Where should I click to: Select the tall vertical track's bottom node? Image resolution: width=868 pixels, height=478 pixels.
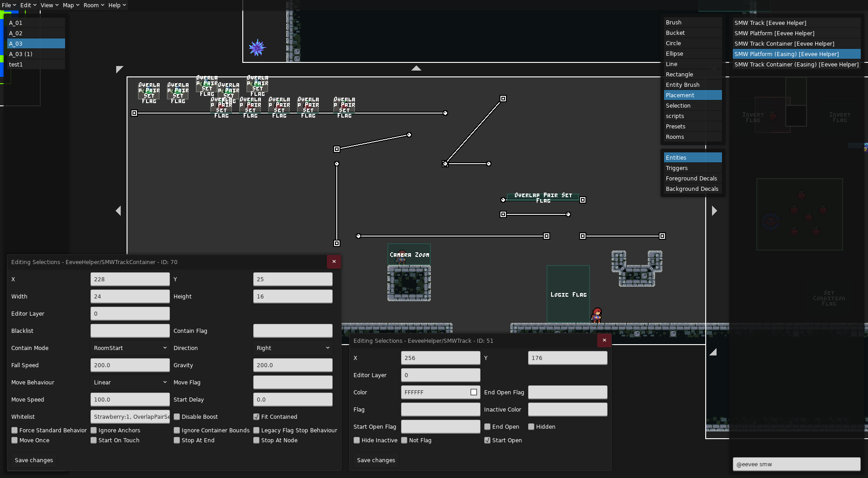point(337,243)
